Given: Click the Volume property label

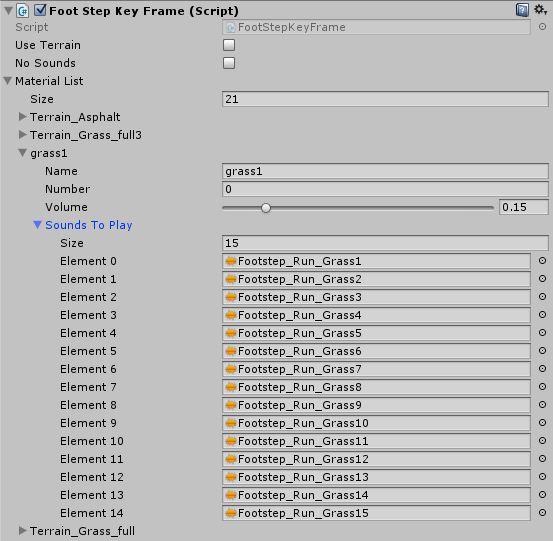Looking at the screenshot, I should (66, 207).
